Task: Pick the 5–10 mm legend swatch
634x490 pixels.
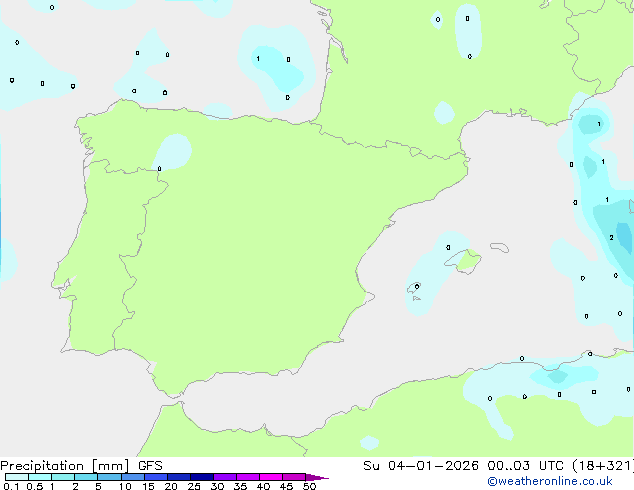Action: 109,477
